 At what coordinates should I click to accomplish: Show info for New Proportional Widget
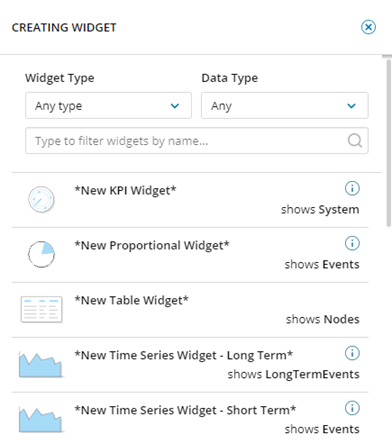pos(352,243)
